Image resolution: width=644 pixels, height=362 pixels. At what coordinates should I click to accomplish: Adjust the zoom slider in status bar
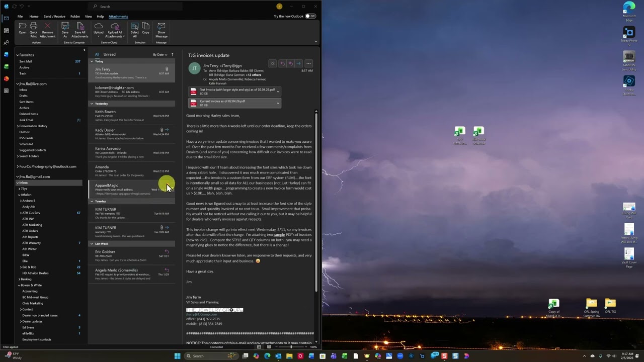pyautogui.click(x=291, y=347)
